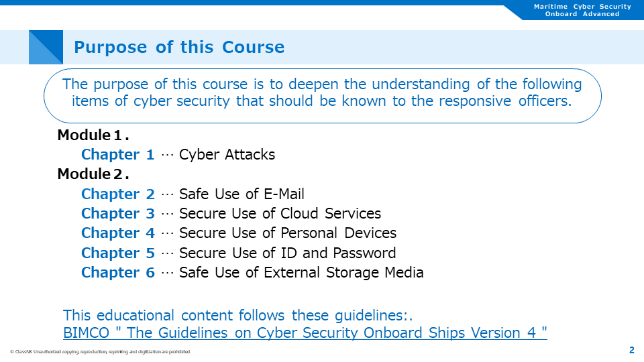Select the Module 1 heading
644x362 pixels.
(93, 135)
